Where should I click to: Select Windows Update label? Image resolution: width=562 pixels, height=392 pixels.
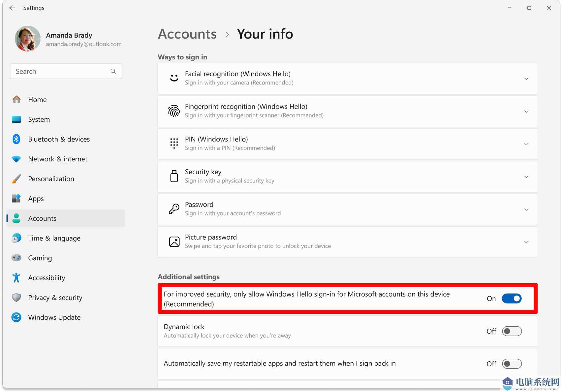54,317
